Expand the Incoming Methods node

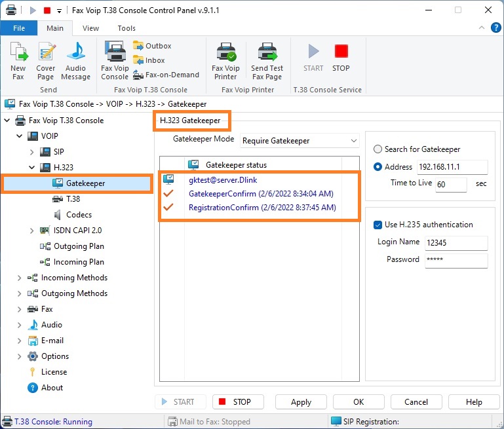point(19,278)
